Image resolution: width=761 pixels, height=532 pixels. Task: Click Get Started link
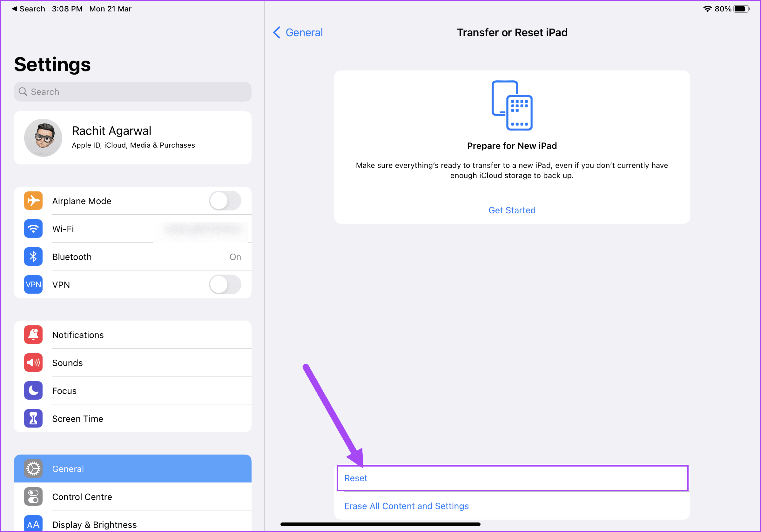(512, 210)
